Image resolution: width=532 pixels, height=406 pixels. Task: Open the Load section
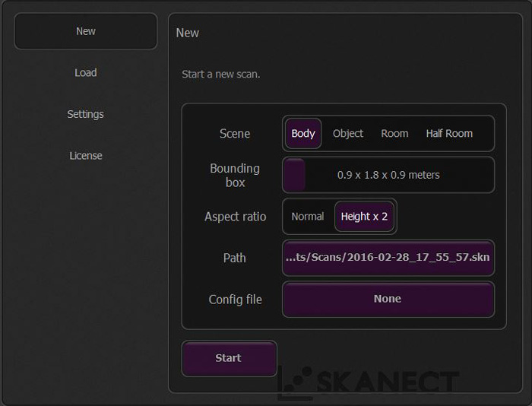[85, 73]
